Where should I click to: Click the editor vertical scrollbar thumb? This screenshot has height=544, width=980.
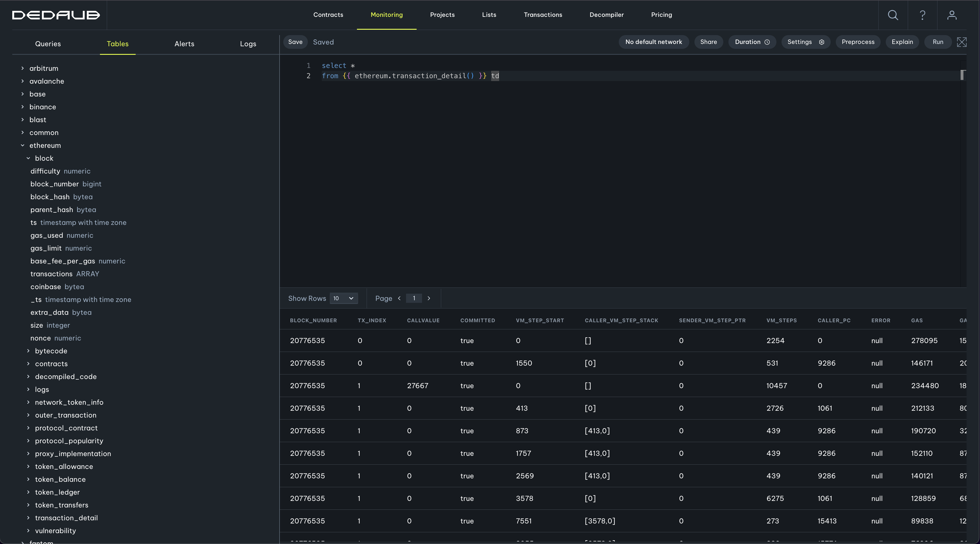[x=962, y=75]
